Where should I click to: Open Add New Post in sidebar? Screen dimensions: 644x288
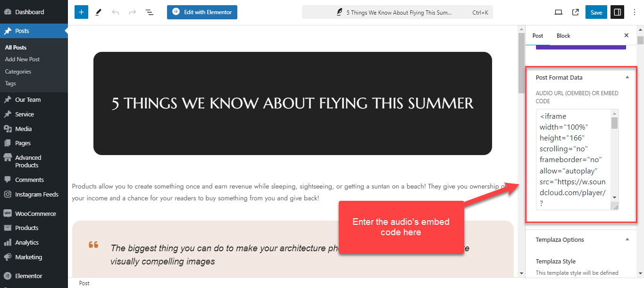point(22,59)
